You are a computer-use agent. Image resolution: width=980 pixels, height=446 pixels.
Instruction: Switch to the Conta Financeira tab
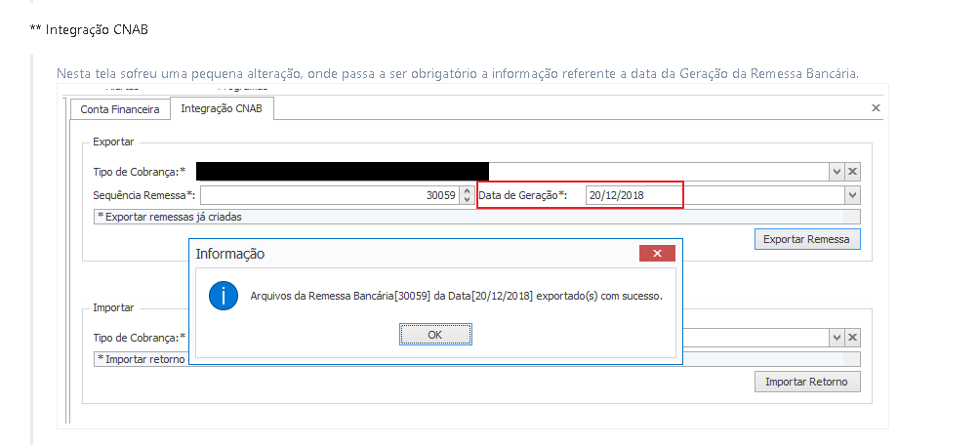pyautogui.click(x=119, y=109)
